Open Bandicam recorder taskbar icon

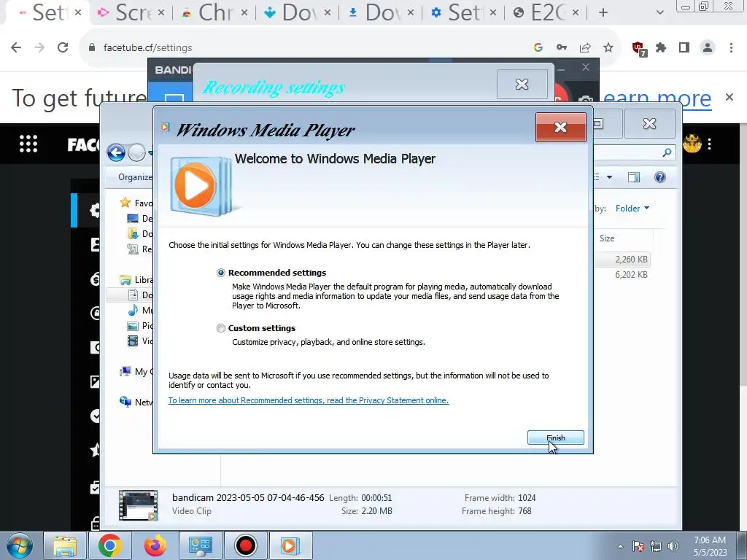[x=245, y=545]
